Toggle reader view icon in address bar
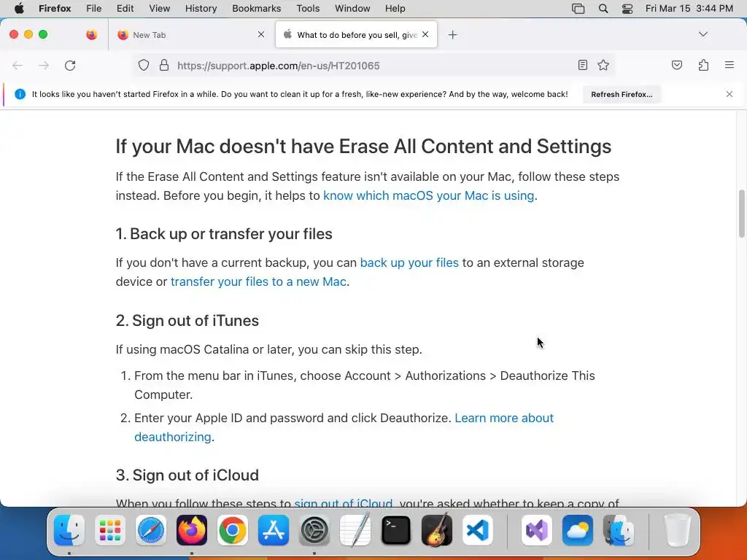Screen dimensions: 747x560 pos(582,65)
